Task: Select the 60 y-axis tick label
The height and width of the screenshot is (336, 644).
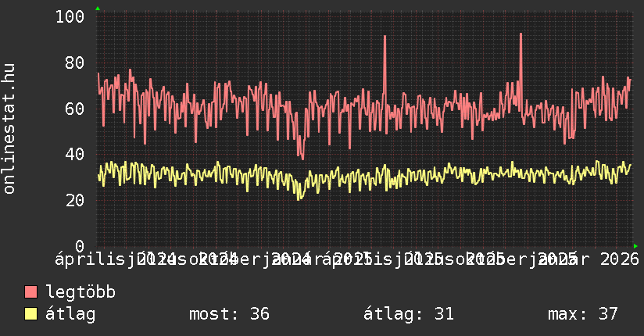Action: [75, 109]
